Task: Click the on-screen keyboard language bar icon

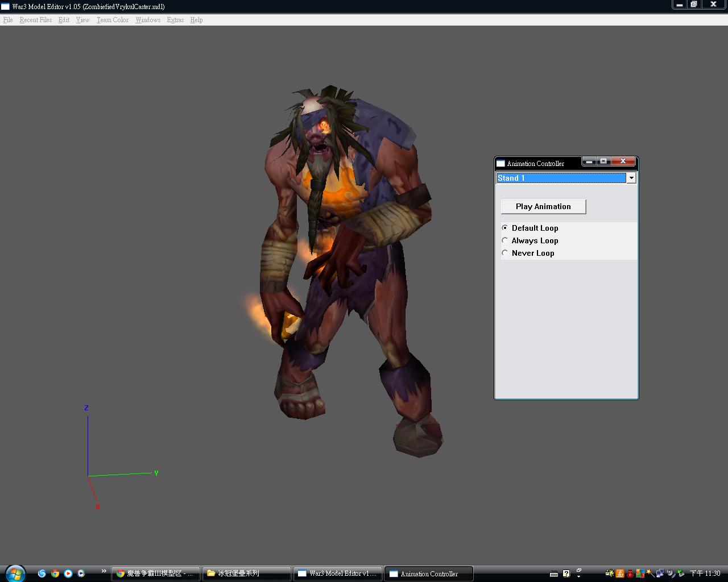Action: 554,573
